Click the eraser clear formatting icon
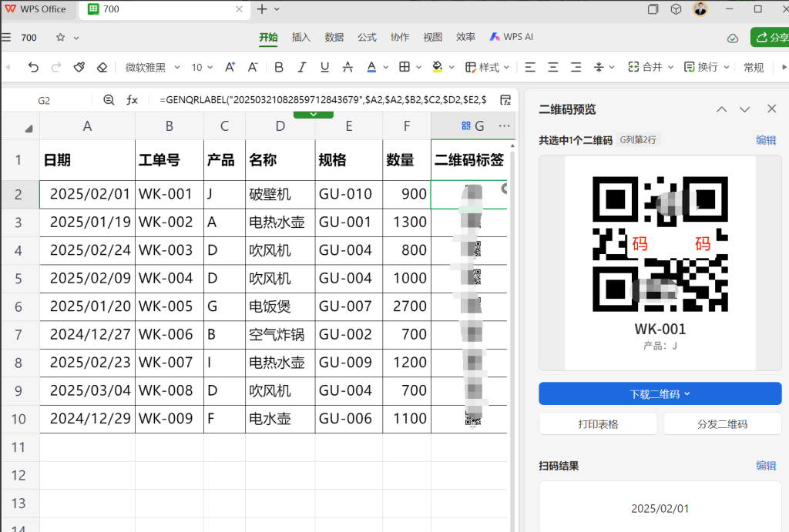 coord(102,67)
